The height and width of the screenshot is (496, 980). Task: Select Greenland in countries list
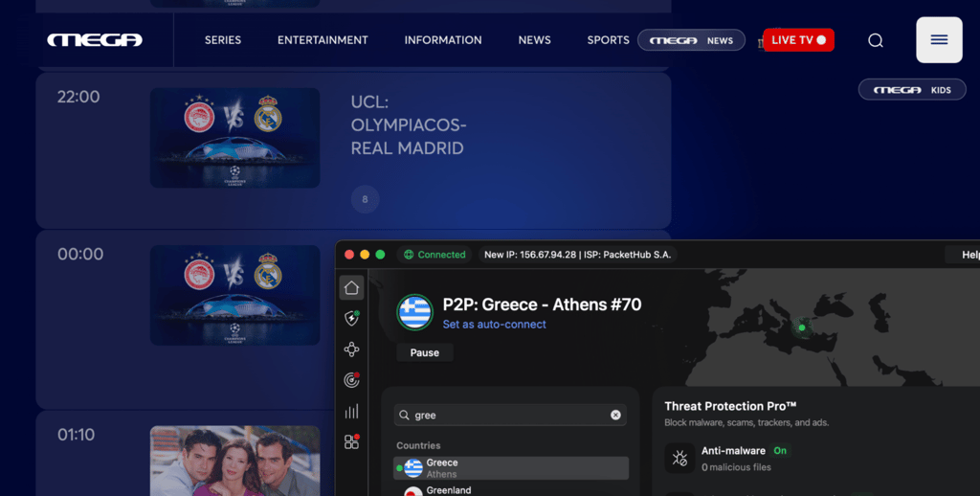tap(511, 490)
